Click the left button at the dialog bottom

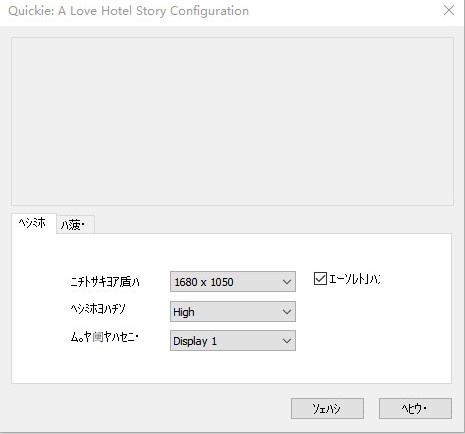coord(327,408)
